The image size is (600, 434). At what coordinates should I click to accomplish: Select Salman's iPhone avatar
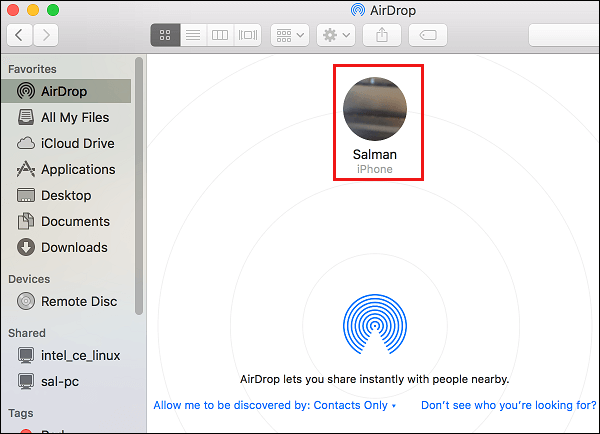pos(375,109)
